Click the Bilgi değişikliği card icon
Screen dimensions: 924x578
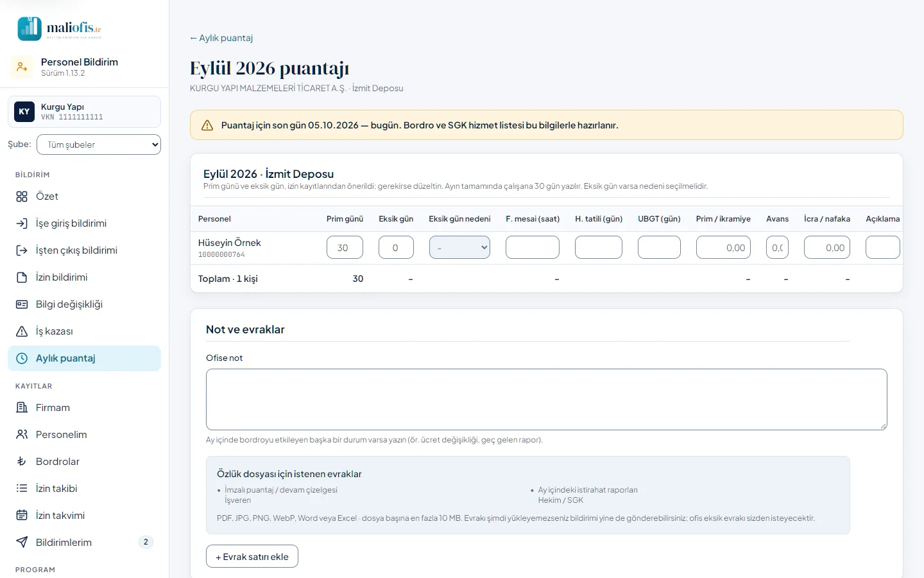(22, 304)
